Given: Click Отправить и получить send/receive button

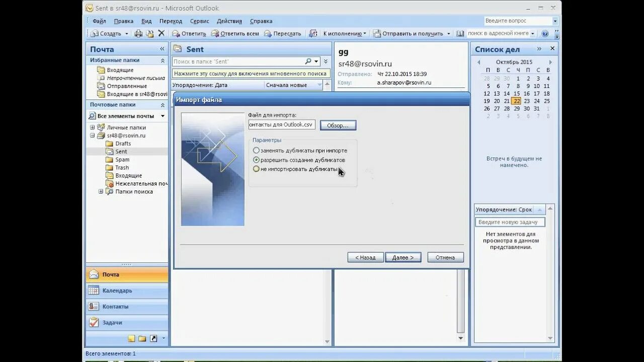Looking at the screenshot, I should (x=409, y=34).
